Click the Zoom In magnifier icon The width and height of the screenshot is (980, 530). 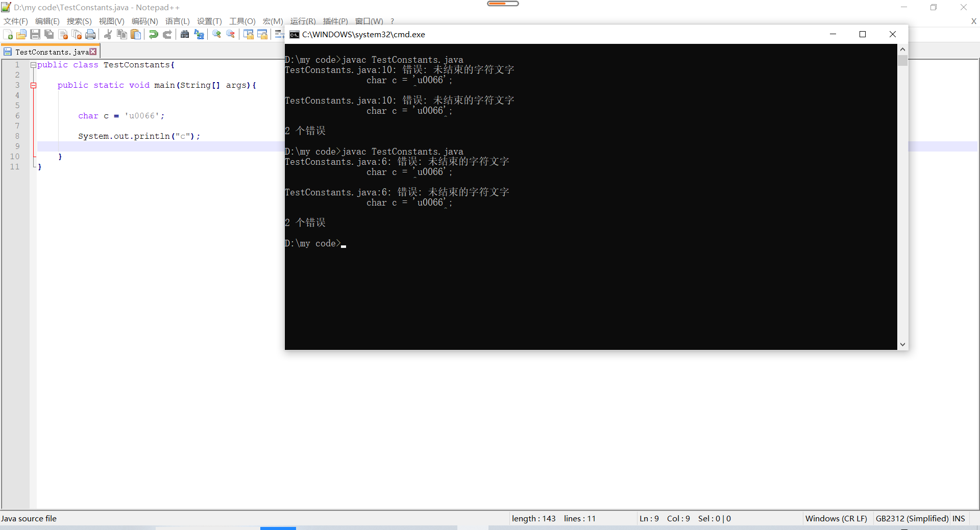pos(216,34)
